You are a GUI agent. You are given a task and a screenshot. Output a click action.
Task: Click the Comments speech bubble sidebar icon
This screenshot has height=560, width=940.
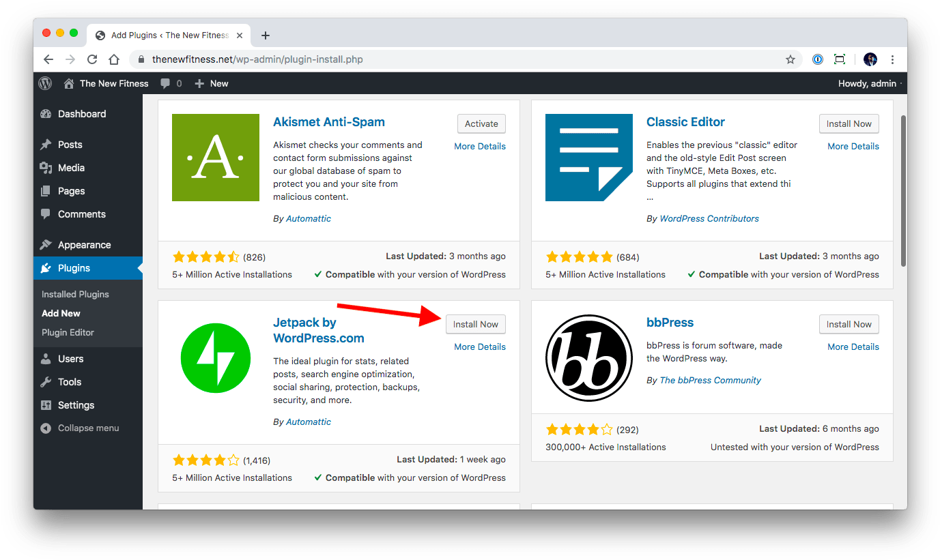pos(46,214)
